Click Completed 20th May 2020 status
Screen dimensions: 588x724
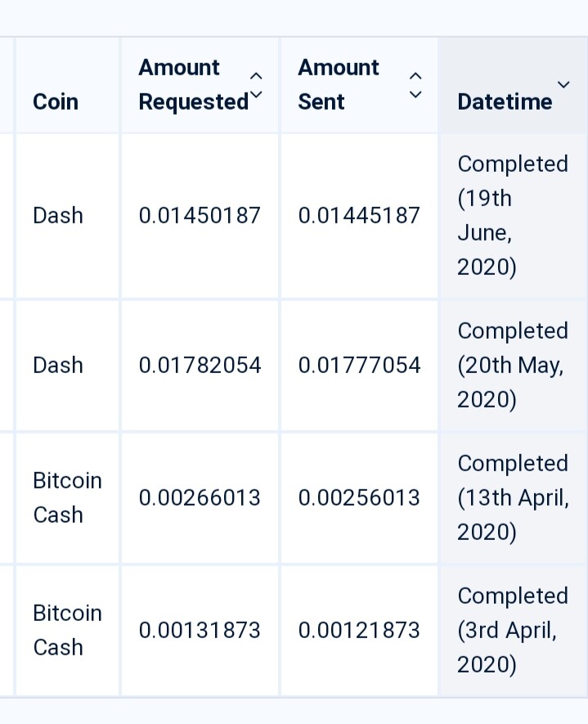click(512, 365)
